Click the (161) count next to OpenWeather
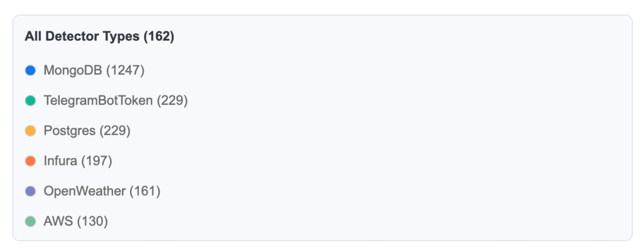The width and height of the screenshot is (644, 248). tap(145, 191)
